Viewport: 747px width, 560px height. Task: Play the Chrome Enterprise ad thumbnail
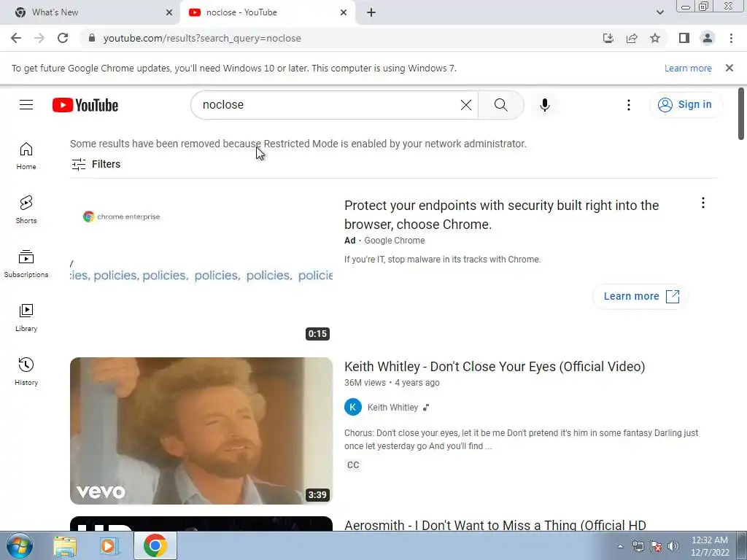201,270
